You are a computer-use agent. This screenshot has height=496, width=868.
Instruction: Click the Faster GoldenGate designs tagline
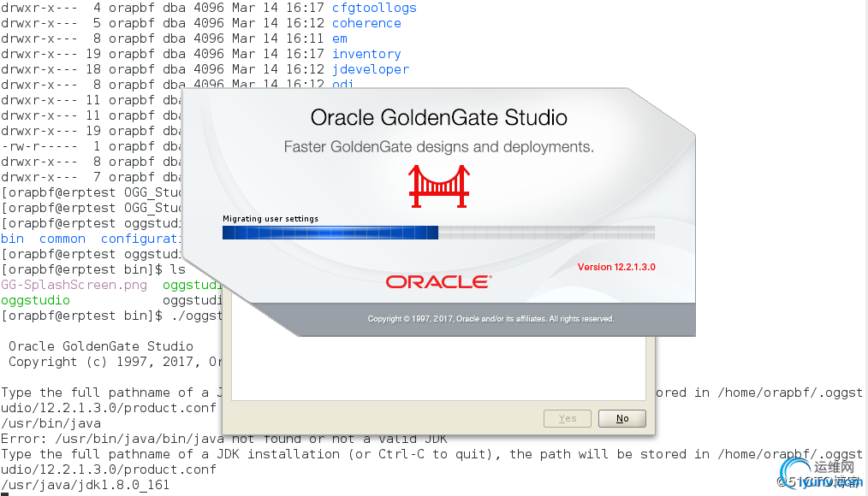[438, 147]
